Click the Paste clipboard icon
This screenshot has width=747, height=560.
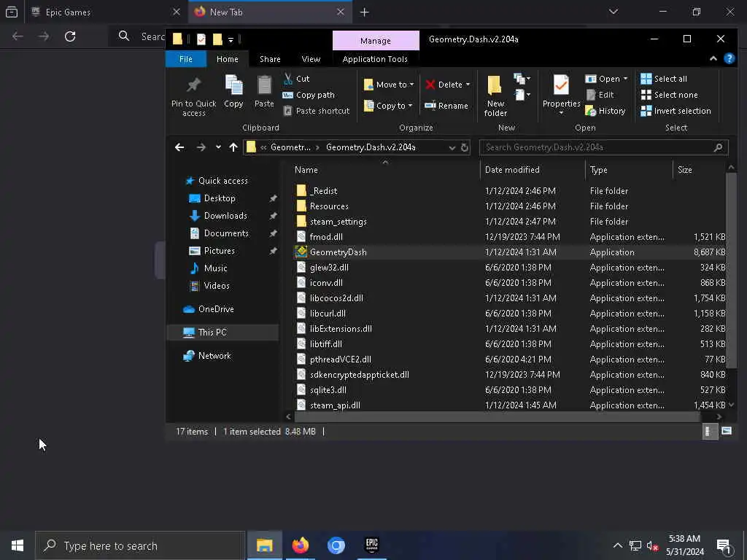[264, 86]
